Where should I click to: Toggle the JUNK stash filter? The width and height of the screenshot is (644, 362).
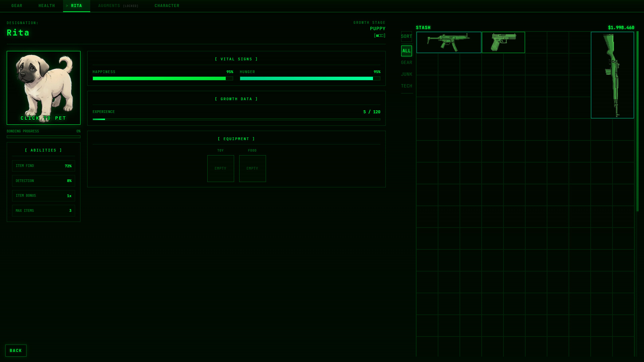point(407,74)
